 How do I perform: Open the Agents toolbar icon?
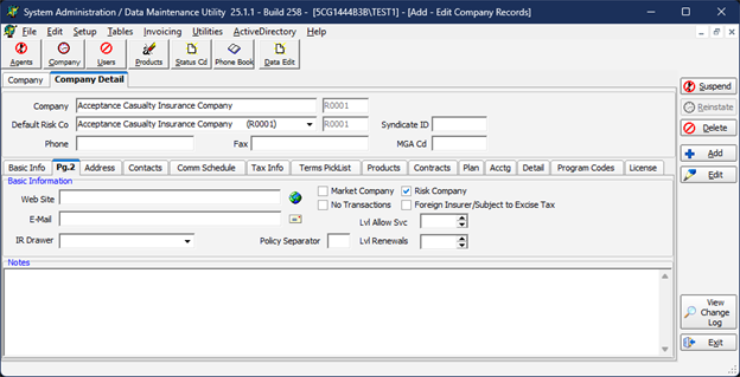(x=21, y=54)
